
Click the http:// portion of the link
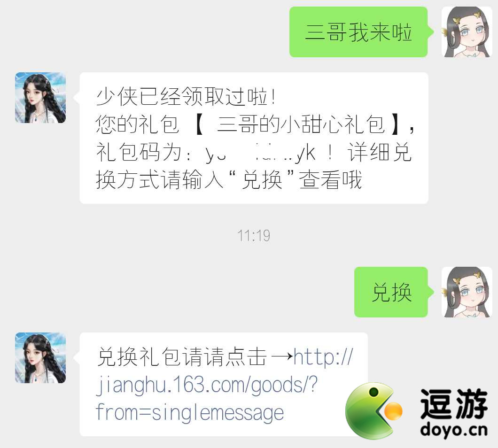click(x=323, y=357)
